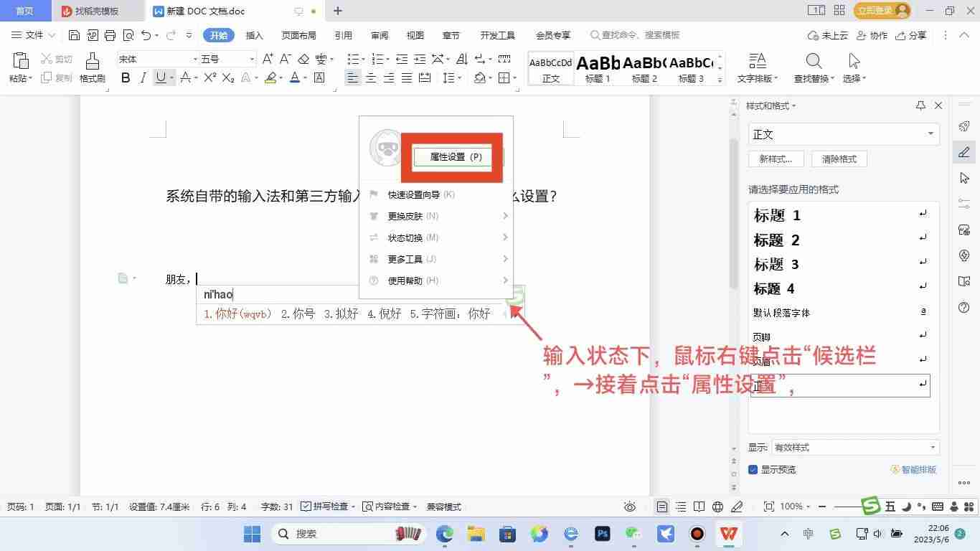The width and height of the screenshot is (980, 551).
Task: Click the 智能排版 smart layout link
Action: coord(914,469)
